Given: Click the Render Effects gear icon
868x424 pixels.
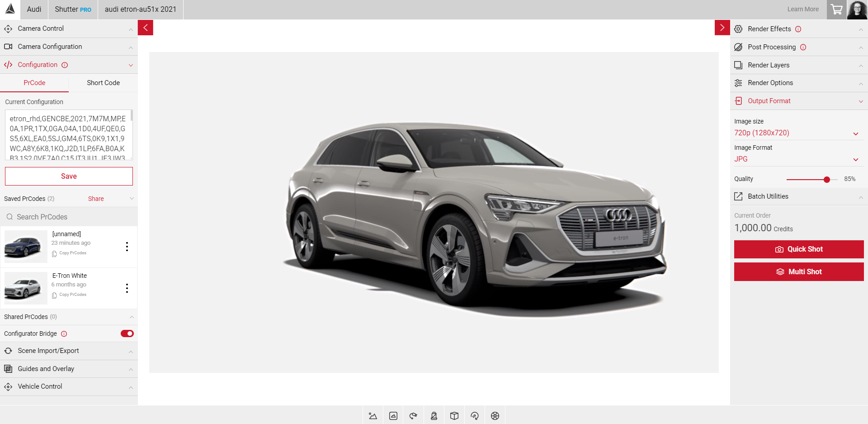Looking at the screenshot, I should coord(738,29).
